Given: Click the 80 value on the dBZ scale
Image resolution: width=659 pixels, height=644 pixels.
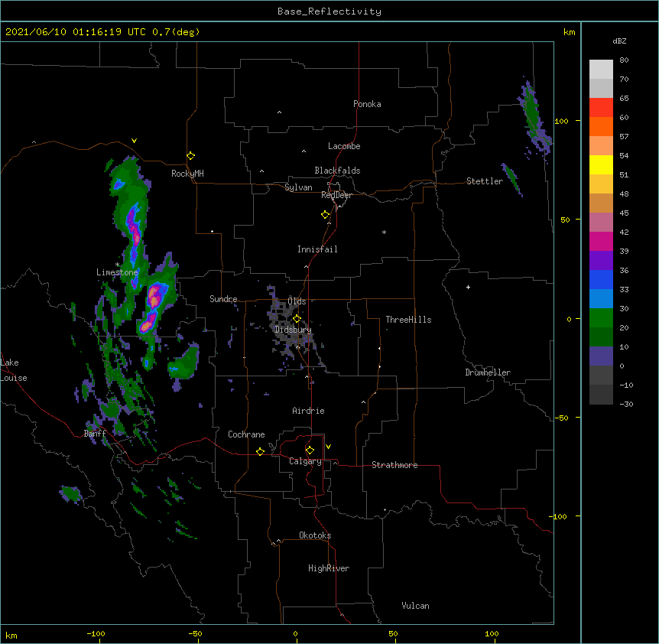Looking at the screenshot, I should pos(624,60).
